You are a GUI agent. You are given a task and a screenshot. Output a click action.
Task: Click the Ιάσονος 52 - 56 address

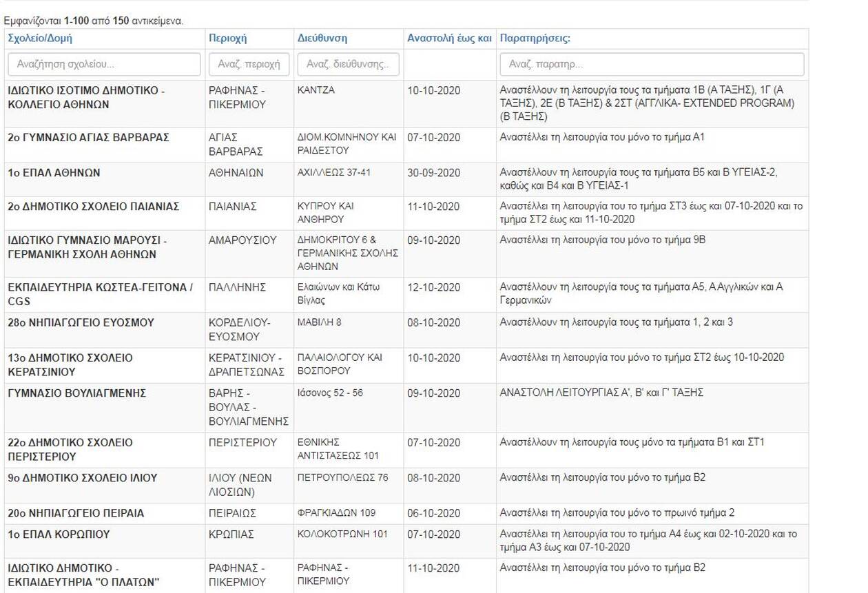click(330, 393)
